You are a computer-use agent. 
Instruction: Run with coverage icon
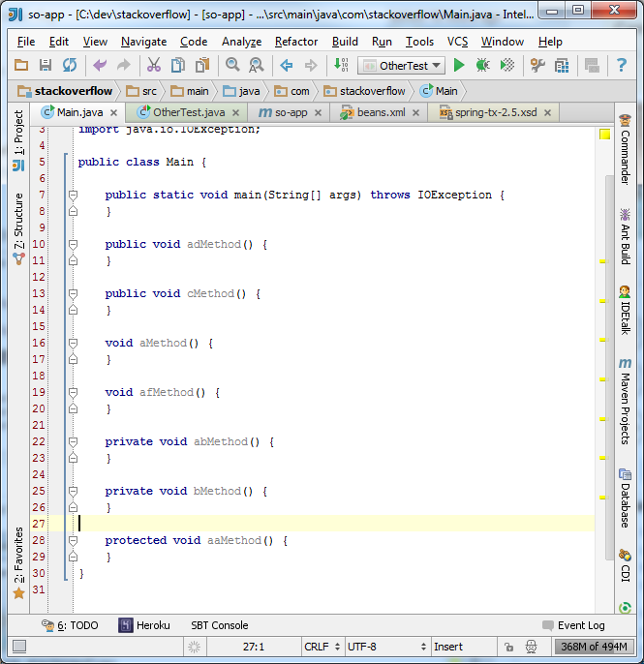coord(507,65)
